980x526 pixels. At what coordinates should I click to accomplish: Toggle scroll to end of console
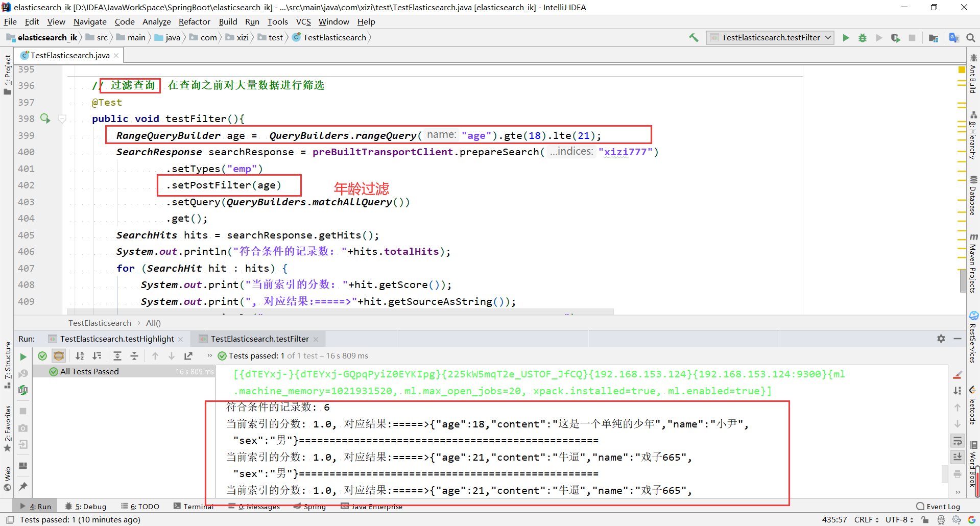(x=958, y=457)
